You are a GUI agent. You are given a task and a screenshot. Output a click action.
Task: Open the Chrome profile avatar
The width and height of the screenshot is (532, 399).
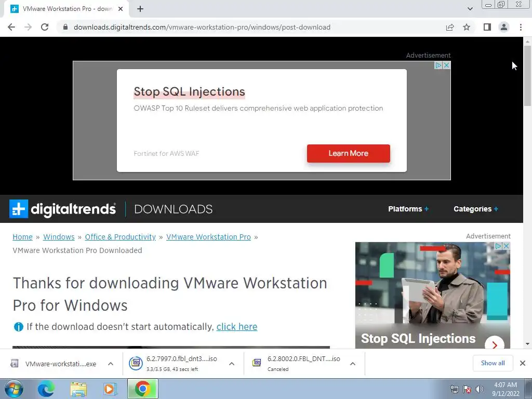pos(504,27)
